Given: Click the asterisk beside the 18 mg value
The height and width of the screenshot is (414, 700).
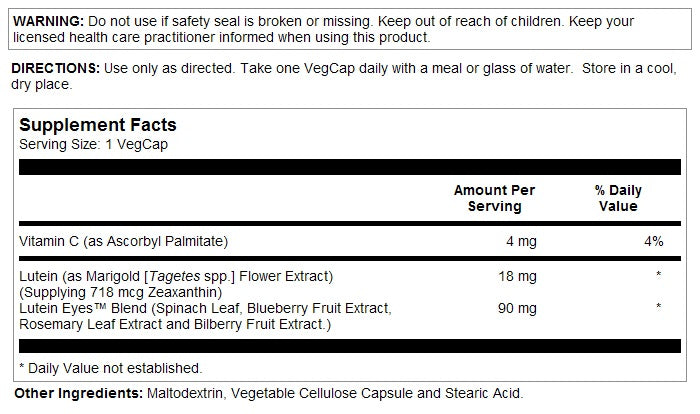Looking at the screenshot, I should [658, 275].
